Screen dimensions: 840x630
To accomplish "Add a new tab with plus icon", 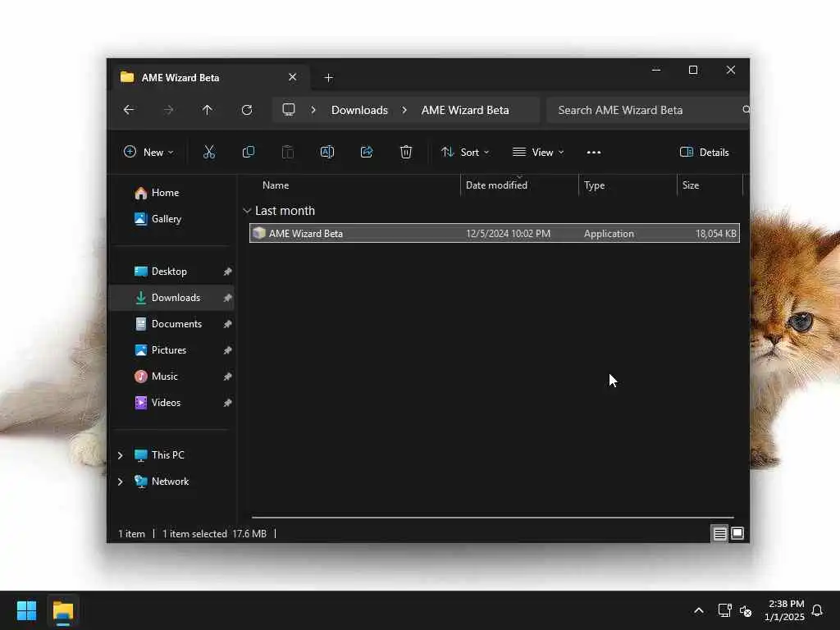I will (328, 78).
